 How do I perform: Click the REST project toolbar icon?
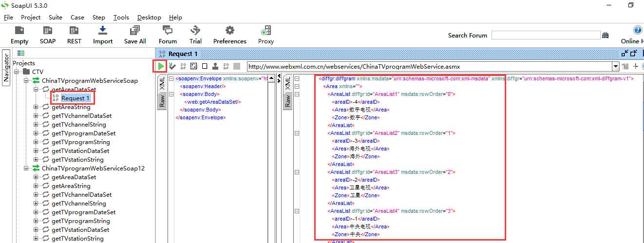pos(74,31)
